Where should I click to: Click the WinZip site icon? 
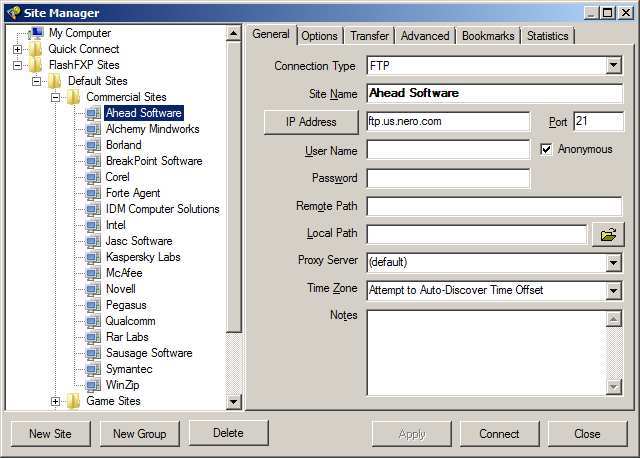(x=93, y=385)
